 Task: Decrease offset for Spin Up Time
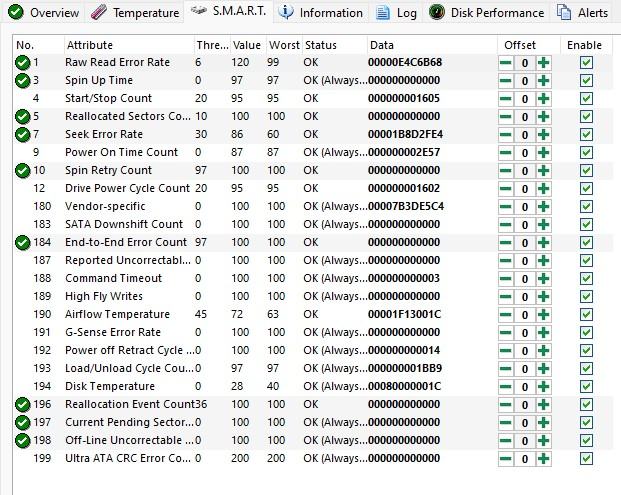[x=505, y=81]
